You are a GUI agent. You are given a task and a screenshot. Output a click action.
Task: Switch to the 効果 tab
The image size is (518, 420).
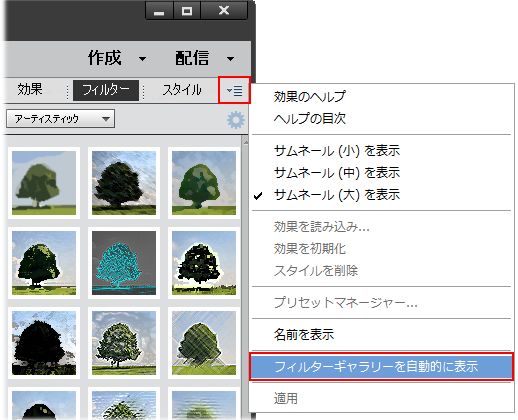30,89
